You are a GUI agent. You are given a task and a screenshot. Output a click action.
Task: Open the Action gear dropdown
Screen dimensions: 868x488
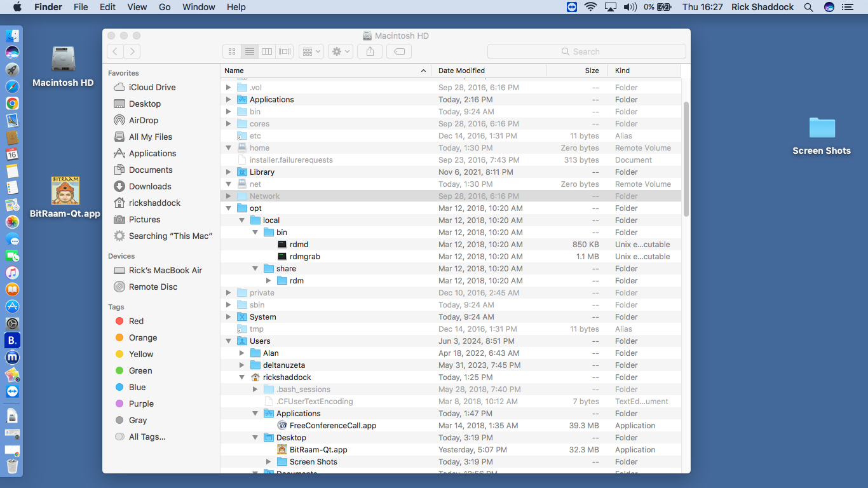click(x=340, y=51)
